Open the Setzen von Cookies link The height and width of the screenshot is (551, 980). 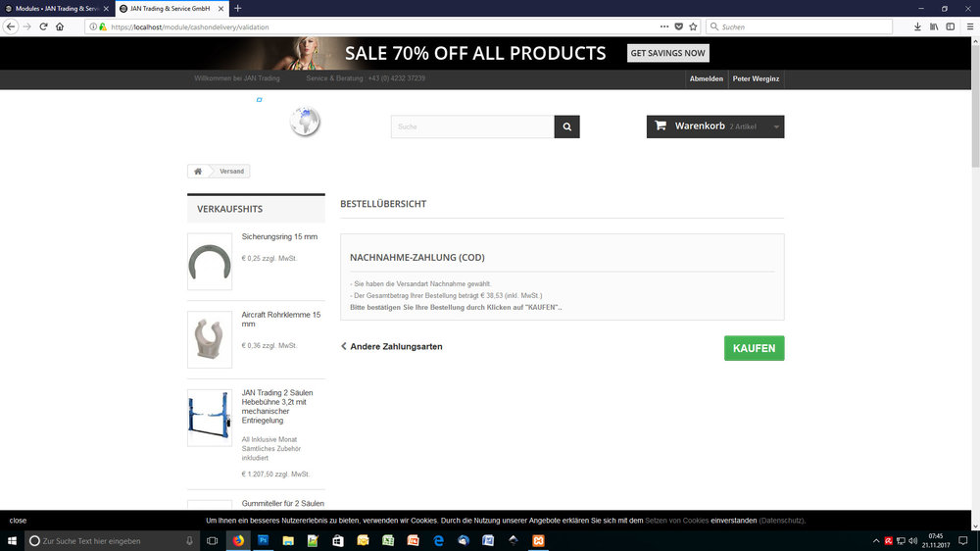tap(677, 521)
